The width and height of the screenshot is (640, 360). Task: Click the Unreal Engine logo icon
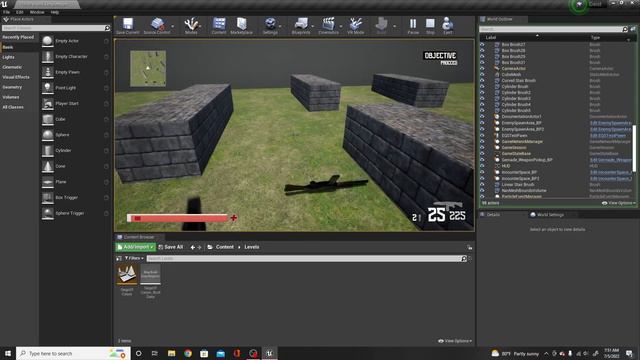click(x=4, y=4)
